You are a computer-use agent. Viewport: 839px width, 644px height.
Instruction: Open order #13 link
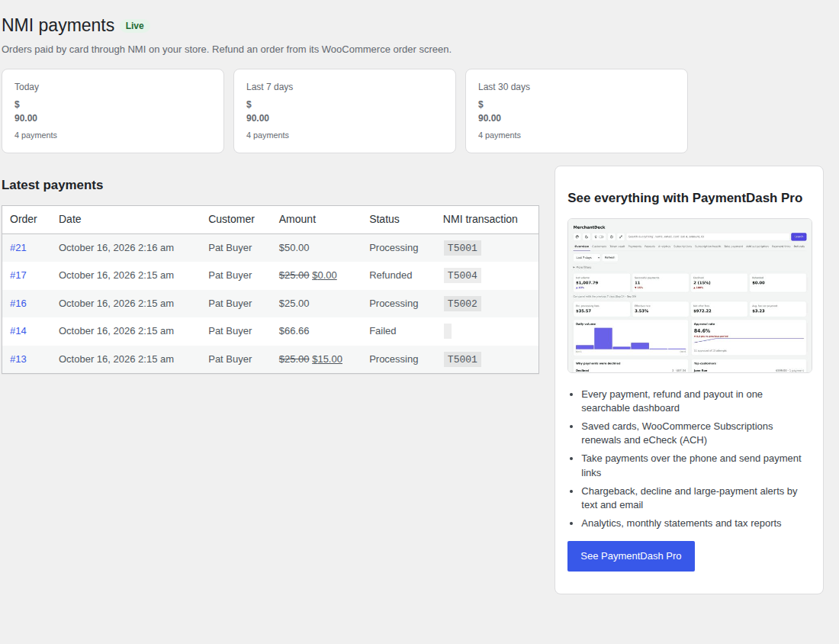coord(18,359)
